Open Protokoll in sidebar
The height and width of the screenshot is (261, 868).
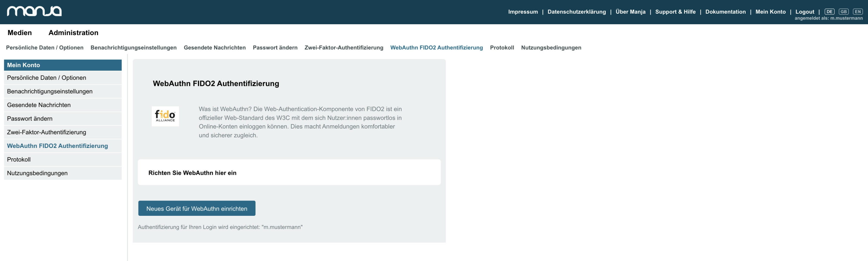63,160
